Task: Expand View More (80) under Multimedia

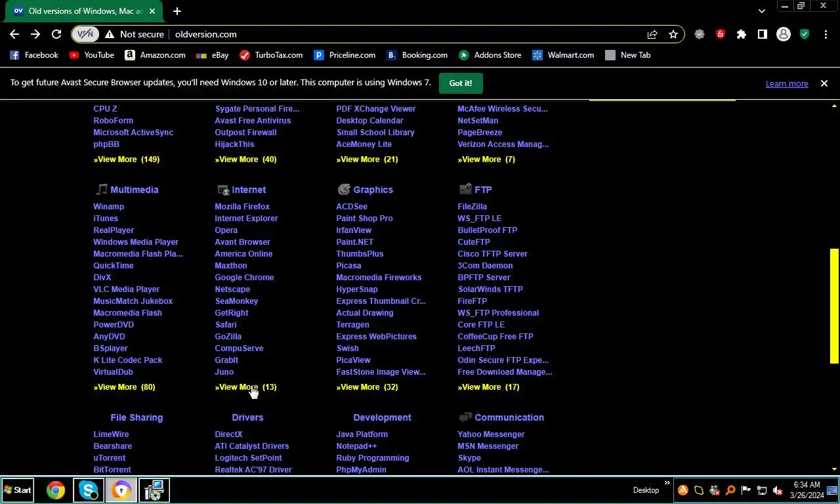Action: click(124, 387)
